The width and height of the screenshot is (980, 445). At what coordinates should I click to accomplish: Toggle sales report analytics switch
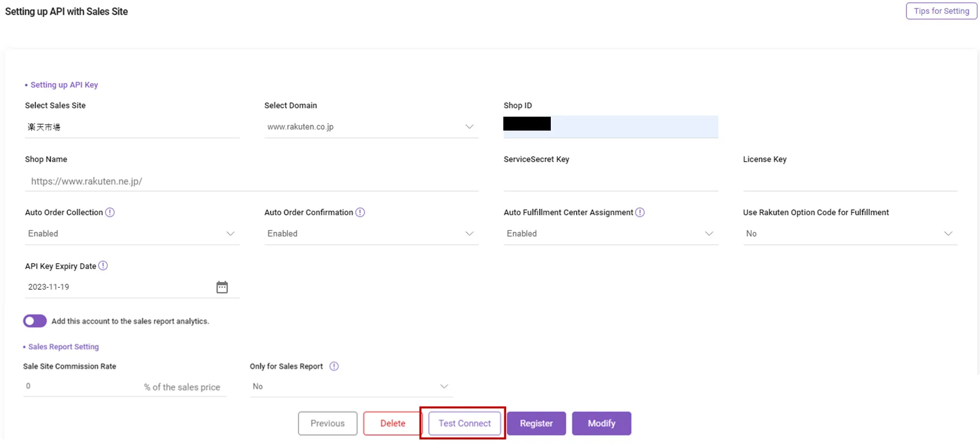point(35,321)
